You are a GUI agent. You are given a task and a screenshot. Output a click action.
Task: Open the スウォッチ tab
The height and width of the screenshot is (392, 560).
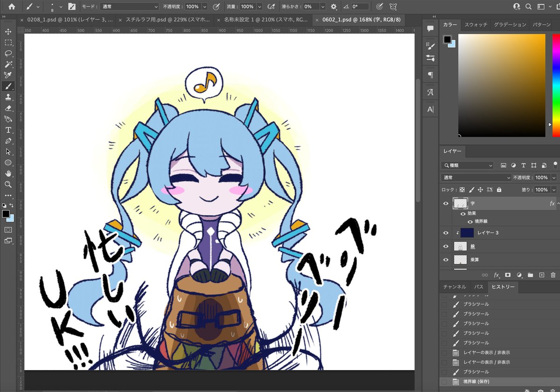(476, 24)
